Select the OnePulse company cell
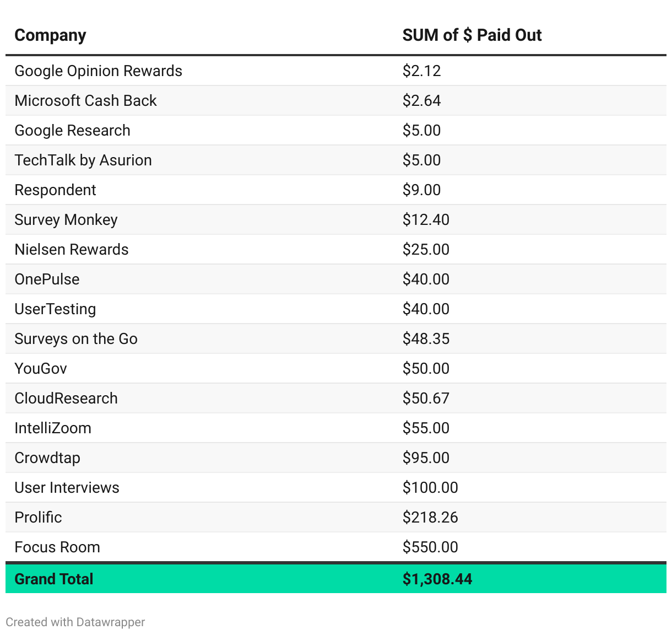Viewport: 672px width, 635px height. 47,279
